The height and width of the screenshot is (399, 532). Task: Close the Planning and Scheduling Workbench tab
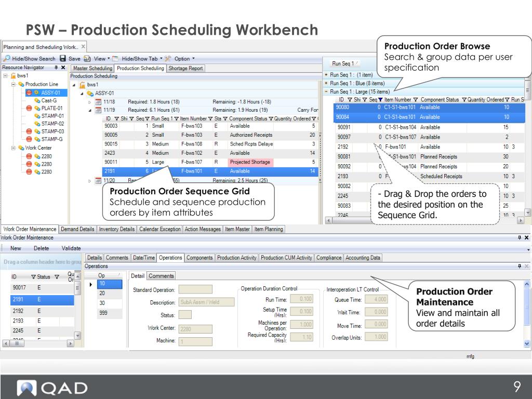(x=83, y=46)
